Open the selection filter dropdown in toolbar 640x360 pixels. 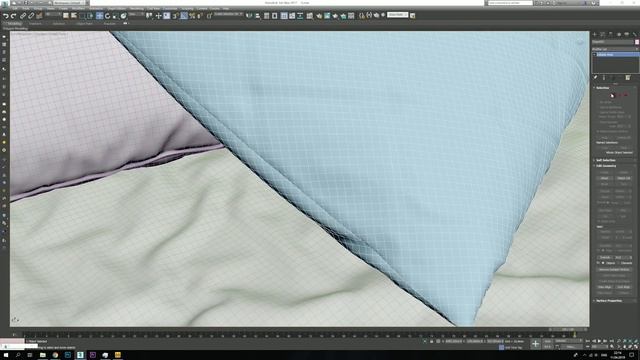53,15
